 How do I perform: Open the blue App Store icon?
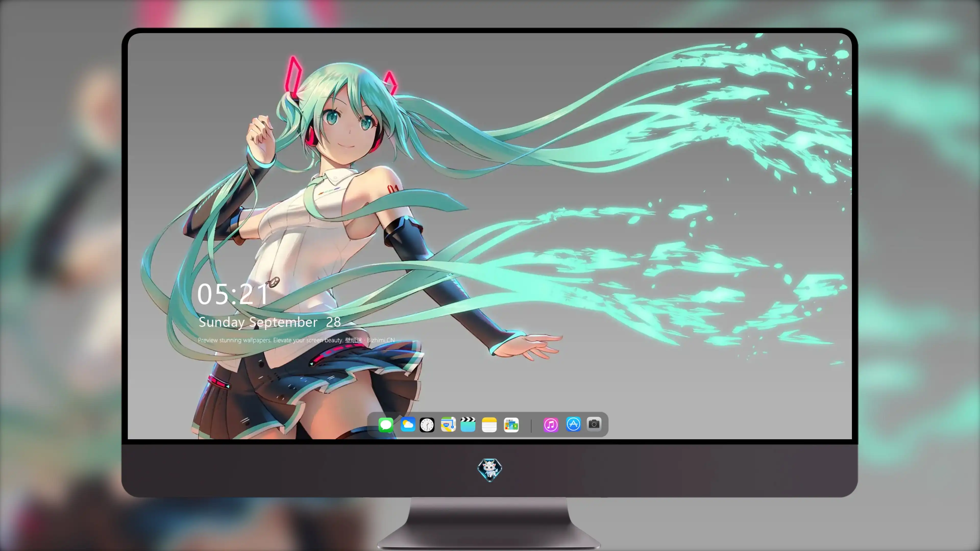tap(573, 424)
